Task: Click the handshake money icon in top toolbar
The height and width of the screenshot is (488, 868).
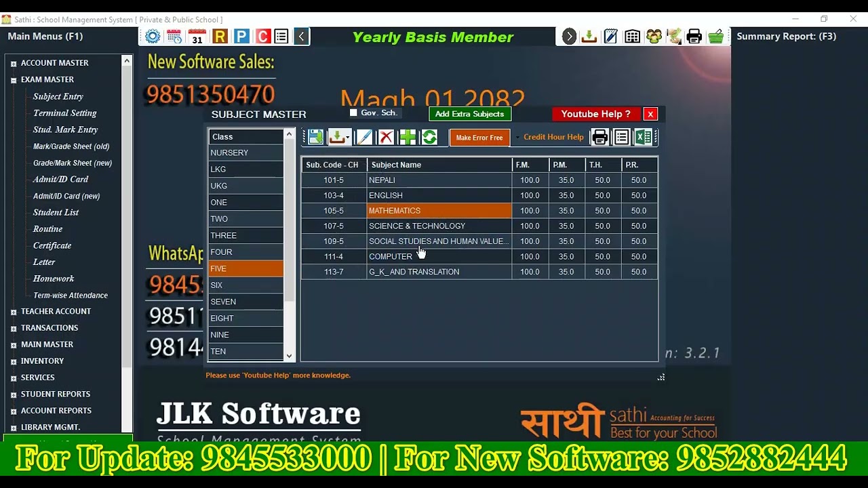Action: (674, 37)
